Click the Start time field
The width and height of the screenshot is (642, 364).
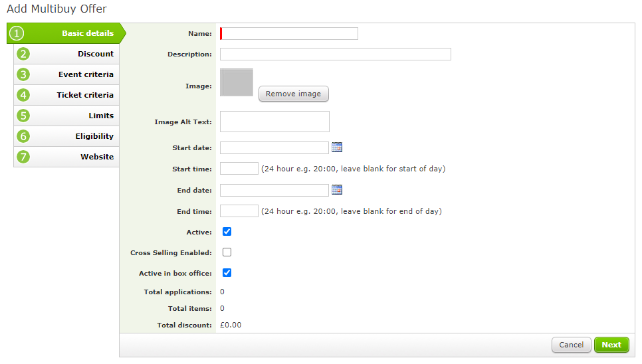pyautogui.click(x=239, y=169)
